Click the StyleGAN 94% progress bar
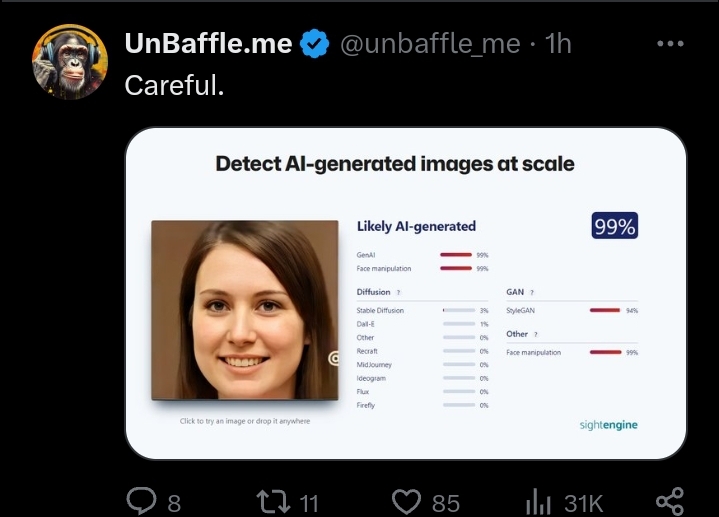This screenshot has height=517, width=719. (605, 311)
